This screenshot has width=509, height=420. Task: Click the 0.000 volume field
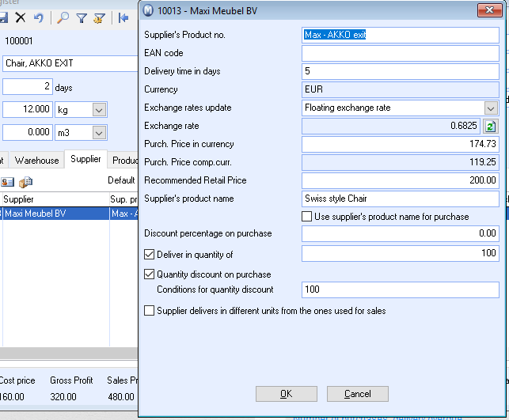[x=27, y=132]
